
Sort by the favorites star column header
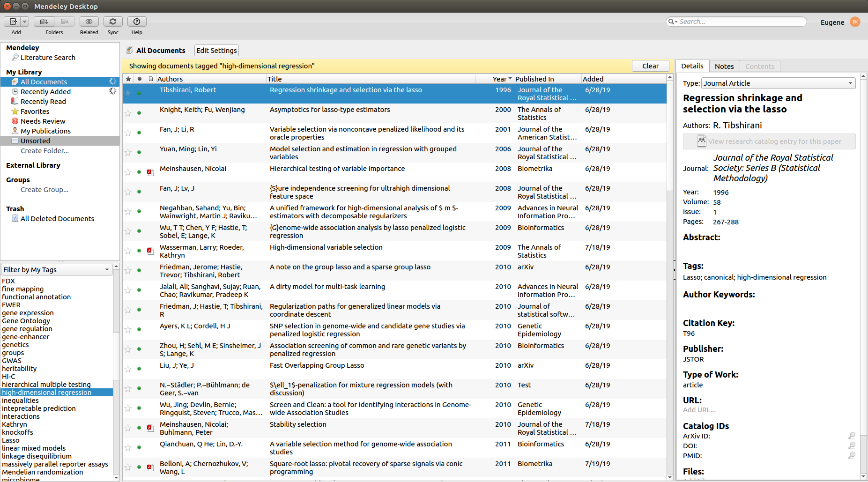[x=128, y=79]
